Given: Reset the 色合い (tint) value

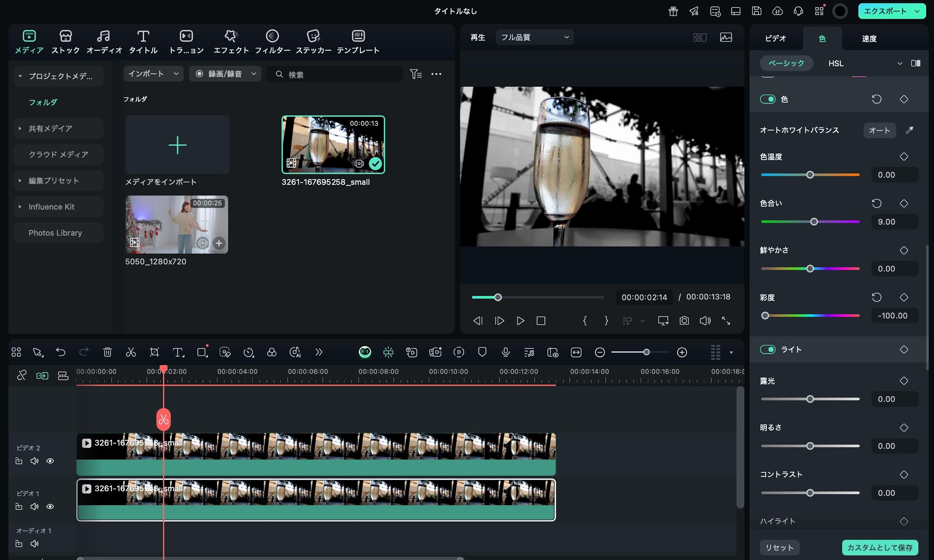Looking at the screenshot, I should point(876,203).
